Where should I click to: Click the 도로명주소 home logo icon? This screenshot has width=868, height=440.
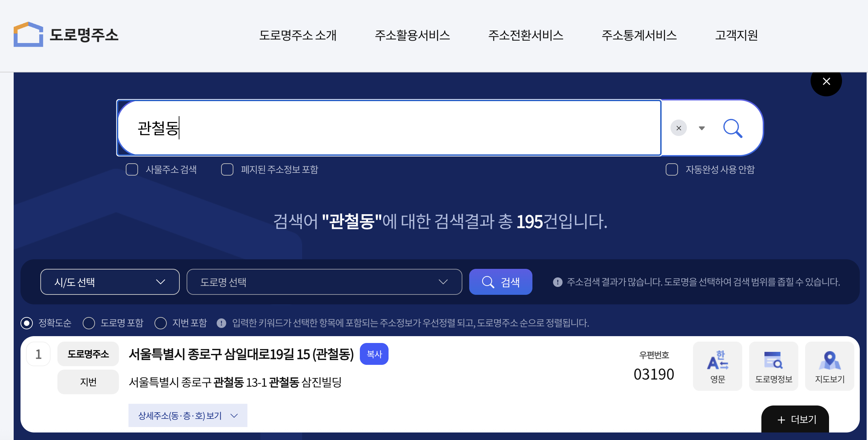28,35
